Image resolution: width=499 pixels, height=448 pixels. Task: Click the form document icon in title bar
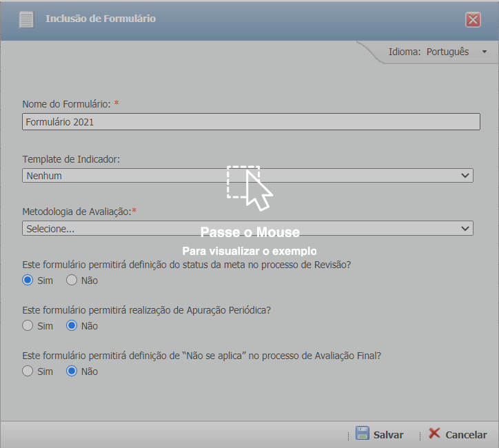point(26,19)
